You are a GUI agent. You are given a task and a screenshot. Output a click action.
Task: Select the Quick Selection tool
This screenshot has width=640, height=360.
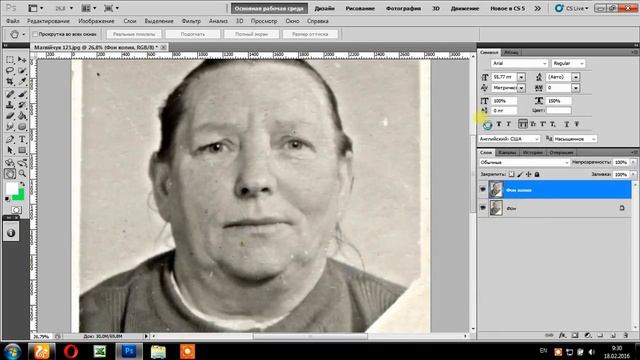point(22,70)
